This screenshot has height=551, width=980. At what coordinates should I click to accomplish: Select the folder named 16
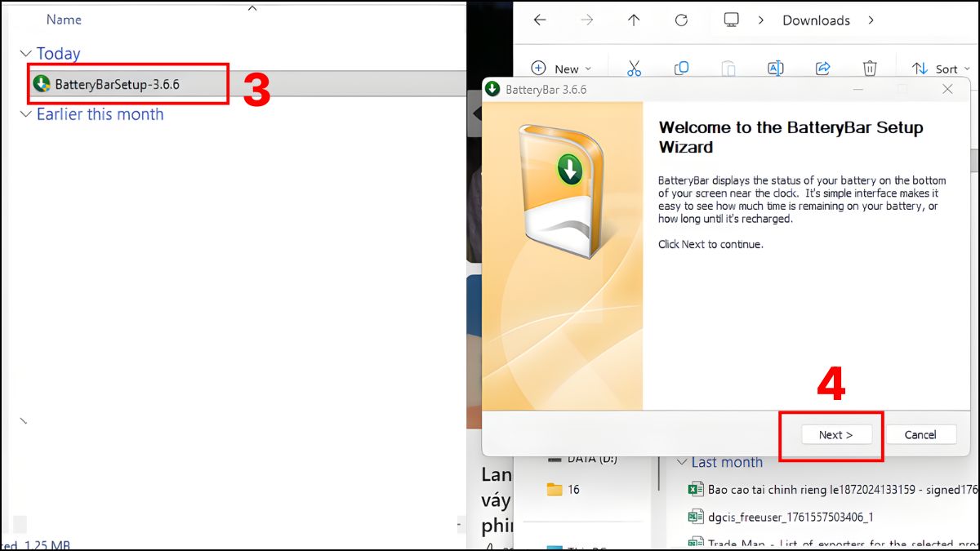tap(563, 490)
